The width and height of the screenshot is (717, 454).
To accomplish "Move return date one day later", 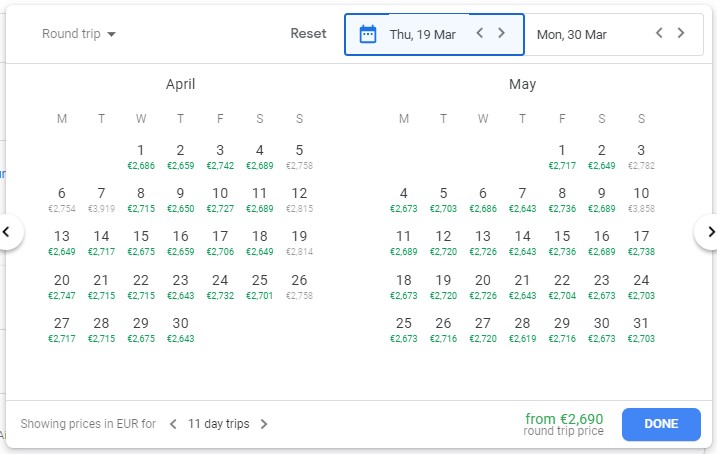I will tap(681, 33).
